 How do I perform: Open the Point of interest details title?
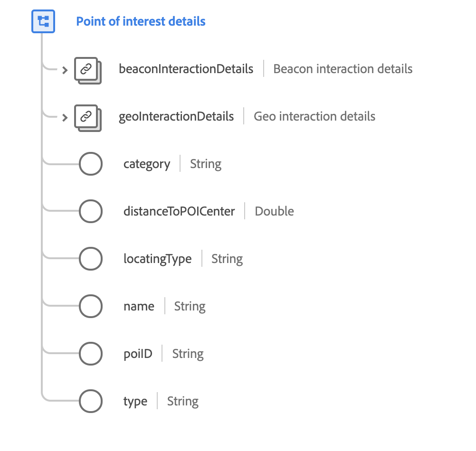pos(141,21)
